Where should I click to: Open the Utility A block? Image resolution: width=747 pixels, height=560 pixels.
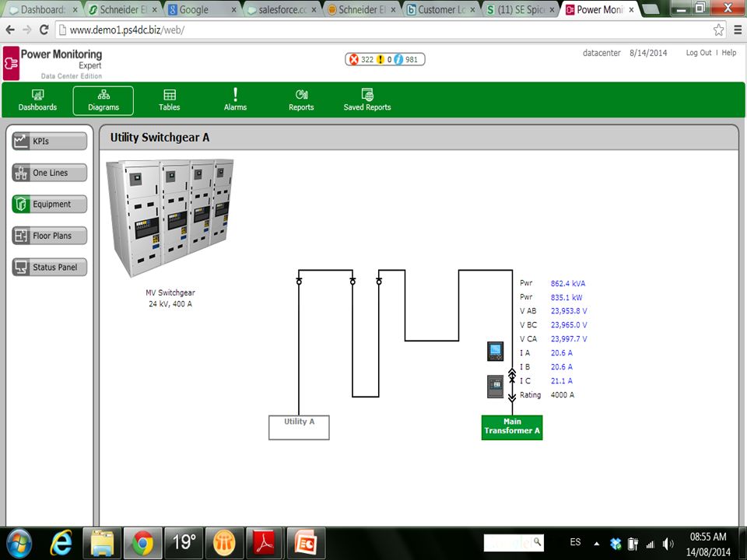(299, 427)
